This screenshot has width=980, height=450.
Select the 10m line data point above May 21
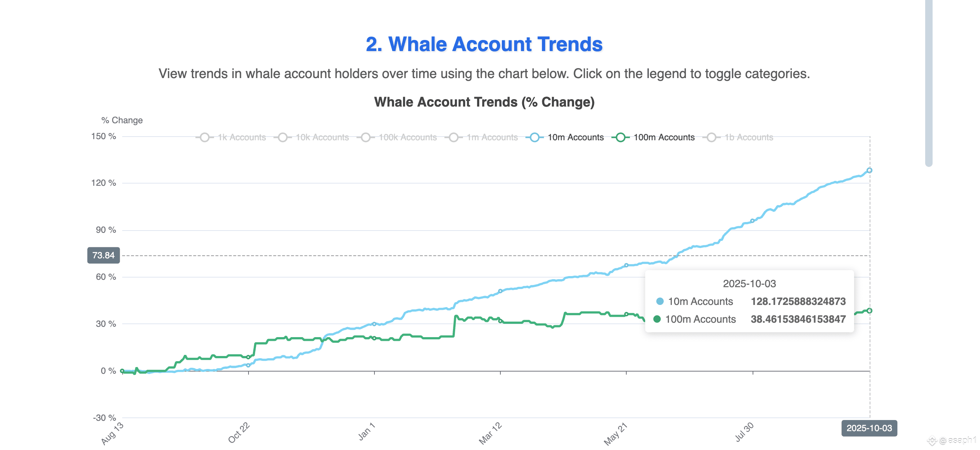tap(626, 265)
